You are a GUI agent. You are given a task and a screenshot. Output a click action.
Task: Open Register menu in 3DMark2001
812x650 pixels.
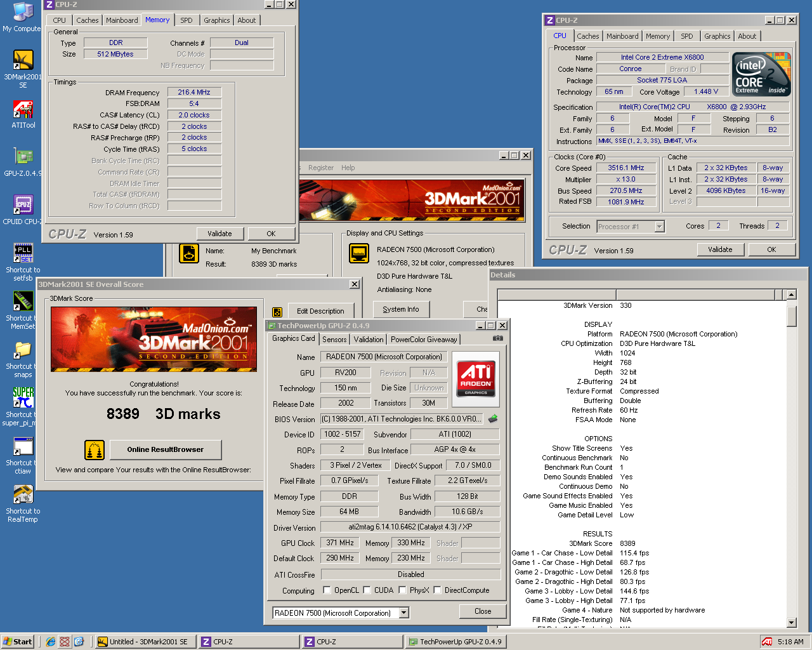pos(321,168)
